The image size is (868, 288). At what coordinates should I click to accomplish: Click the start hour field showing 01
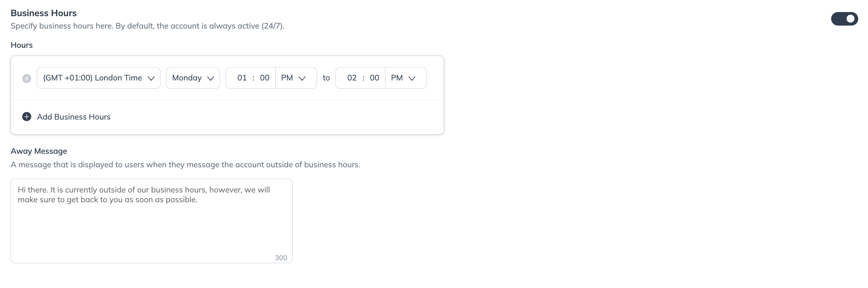pos(242,78)
